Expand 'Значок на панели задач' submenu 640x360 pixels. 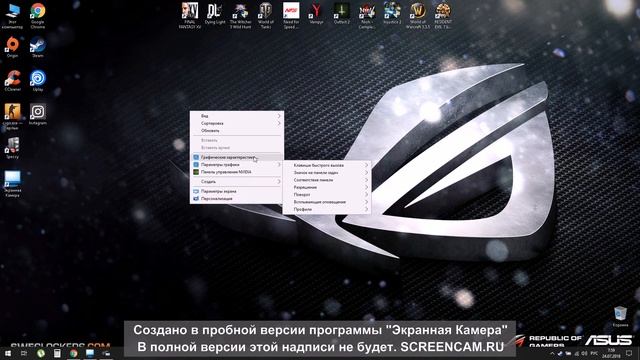pos(327,173)
